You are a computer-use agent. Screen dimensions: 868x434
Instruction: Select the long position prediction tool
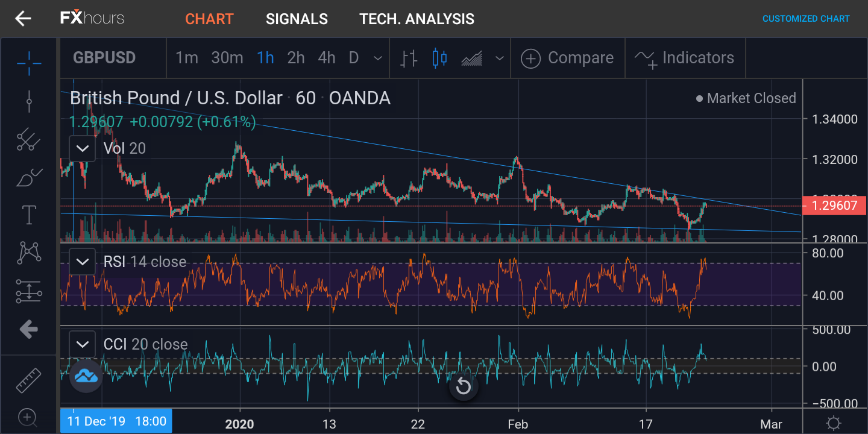(29, 291)
